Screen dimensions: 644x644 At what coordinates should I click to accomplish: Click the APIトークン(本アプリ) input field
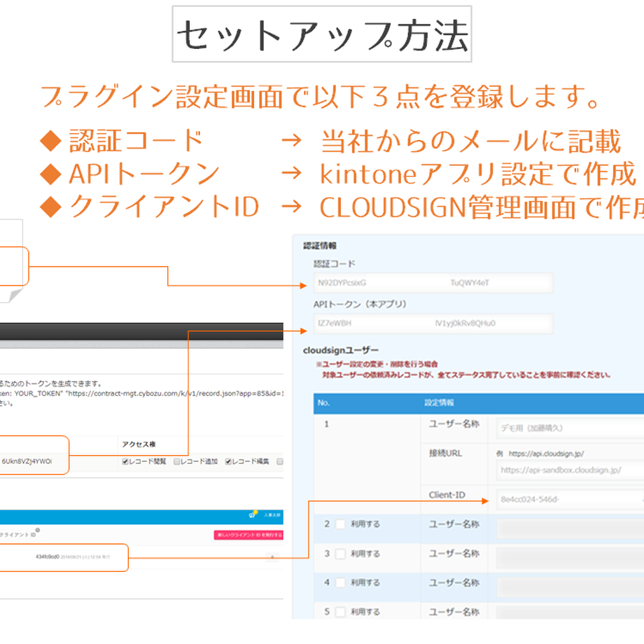[433, 323]
